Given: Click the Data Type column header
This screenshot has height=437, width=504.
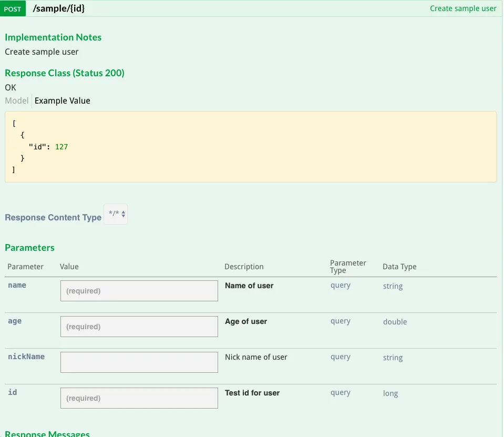Looking at the screenshot, I should coord(399,267).
